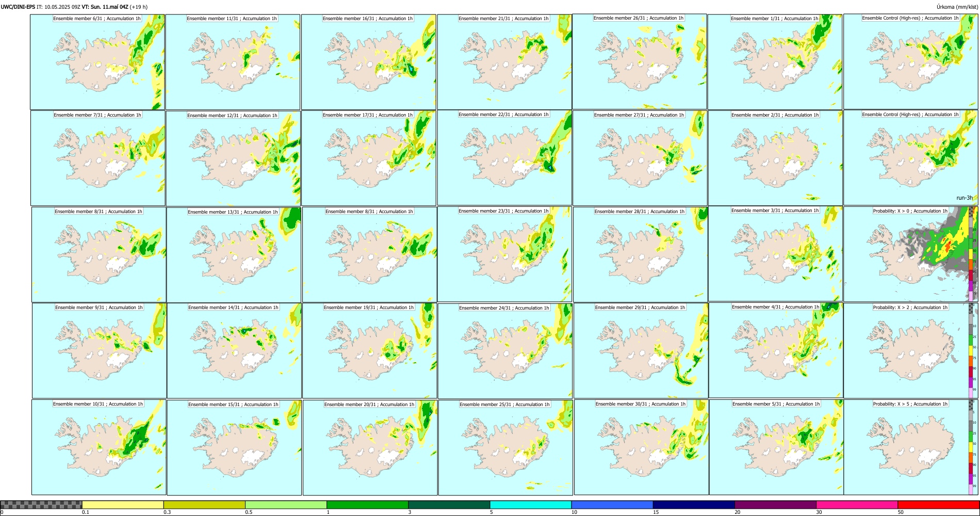Screen dimensions: 980x516
Task: Select the Ensemble member 12/31 map
Action: [233, 158]
